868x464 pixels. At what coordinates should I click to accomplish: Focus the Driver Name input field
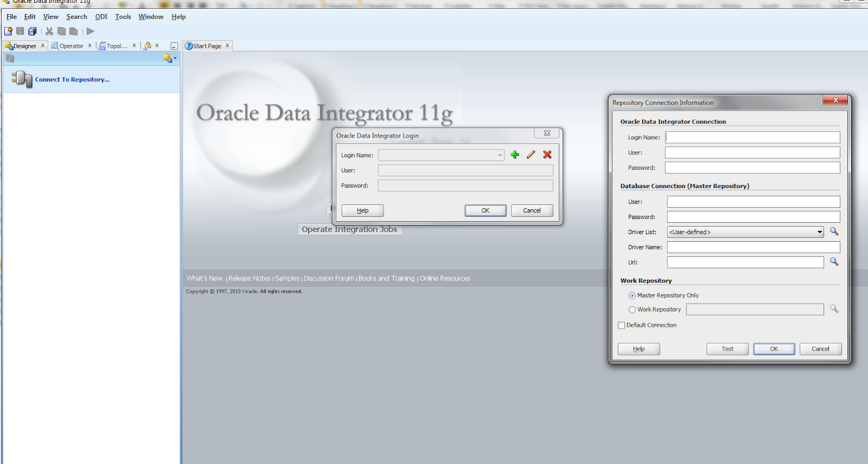click(754, 247)
